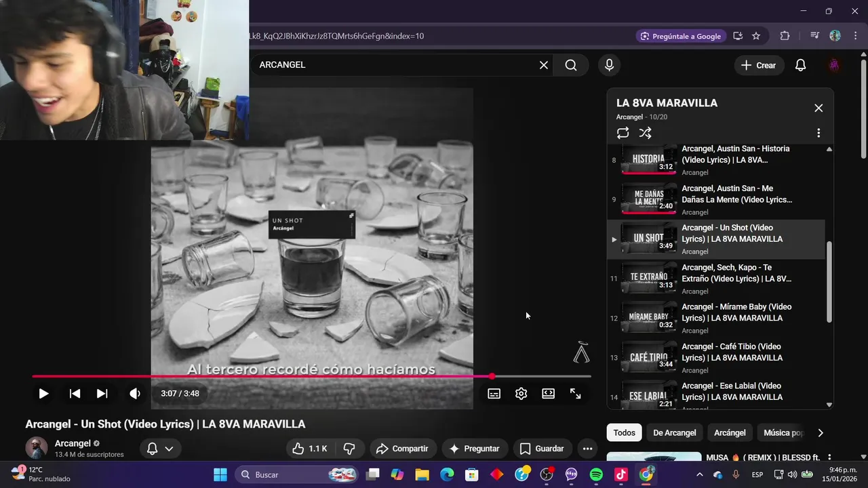Open the Compartir share dialog
868x488 pixels.
click(x=402, y=449)
